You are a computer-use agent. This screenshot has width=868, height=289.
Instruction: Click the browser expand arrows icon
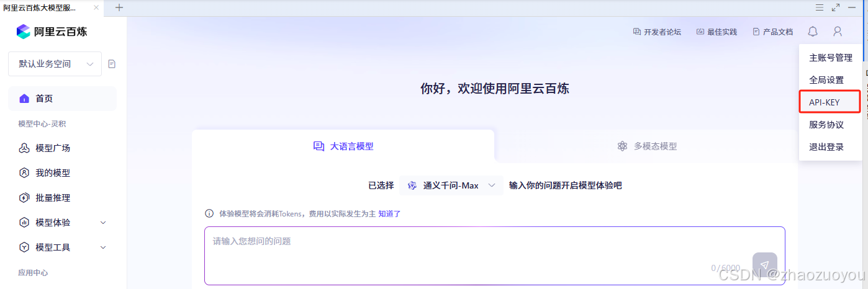(x=836, y=7)
